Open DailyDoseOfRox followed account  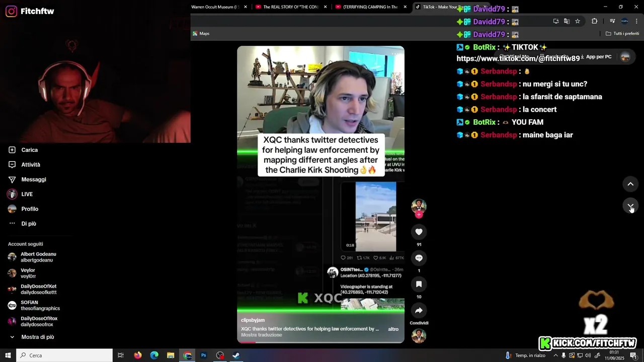click(33, 321)
